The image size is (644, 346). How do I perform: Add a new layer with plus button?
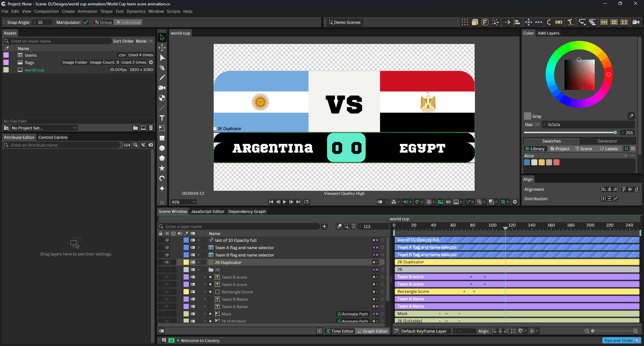pyautogui.click(x=324, y=226)
